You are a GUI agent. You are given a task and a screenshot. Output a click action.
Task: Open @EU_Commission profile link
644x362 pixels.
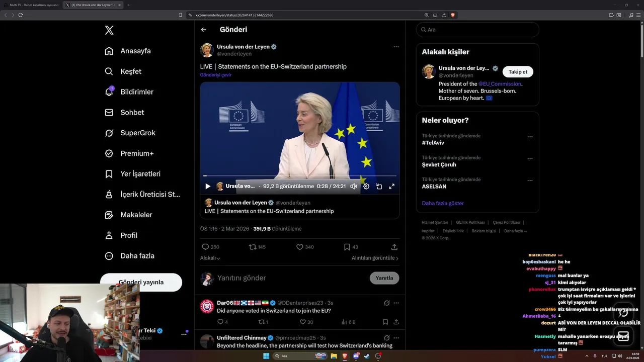coord(500,84)
